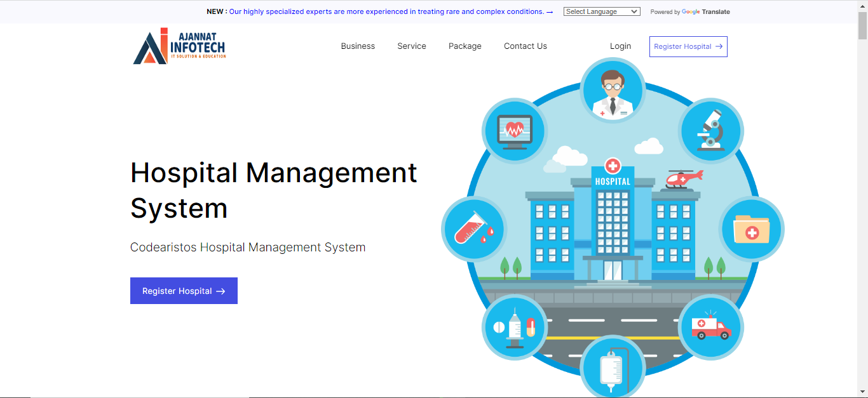Click the doctor avatar icon
The height and width of the screenshot is (398, 868).
click(x=613, y=90)
